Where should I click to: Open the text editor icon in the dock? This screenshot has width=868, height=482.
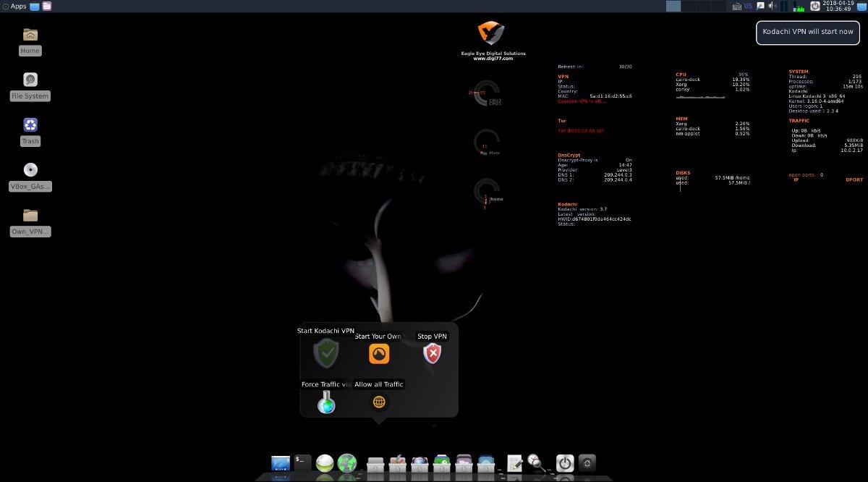[x=514, y=463]
